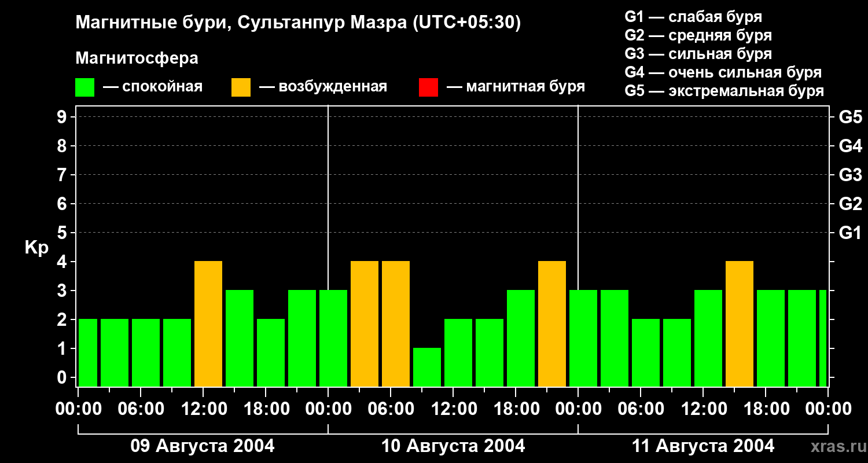Viewport: 868px width, 463px height.
Task: Click the '9' value on Kp axis
Action: tap(63, 117)
